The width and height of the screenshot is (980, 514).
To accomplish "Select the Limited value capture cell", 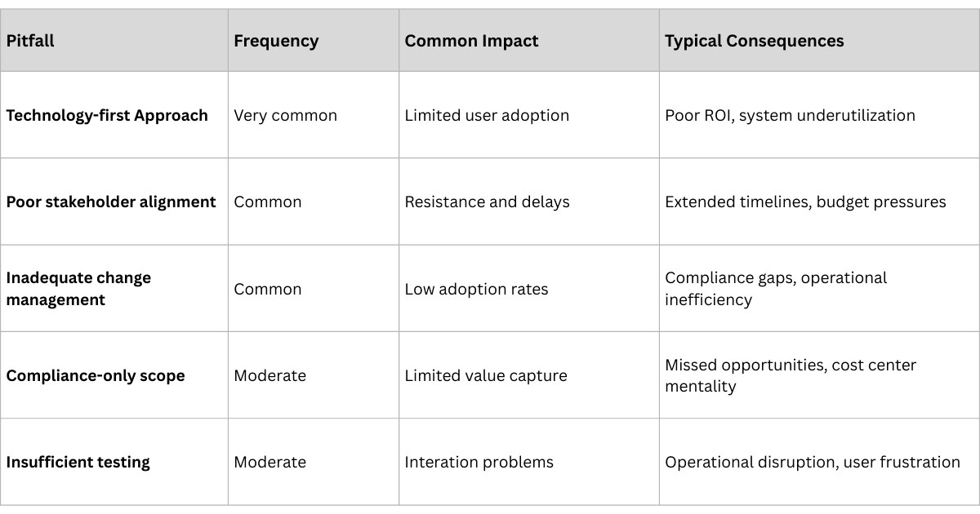I will click(x=485, y=375).
